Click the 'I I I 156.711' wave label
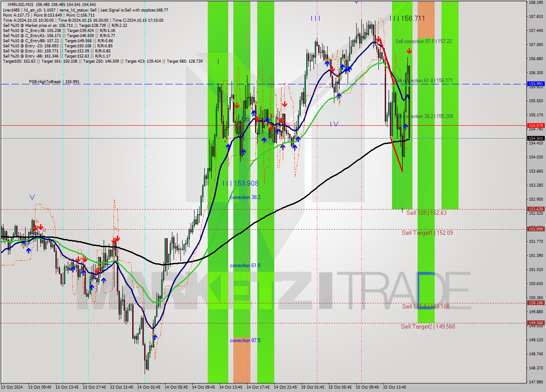The height and width of the screenshot is (392, 546). [407, 18]
